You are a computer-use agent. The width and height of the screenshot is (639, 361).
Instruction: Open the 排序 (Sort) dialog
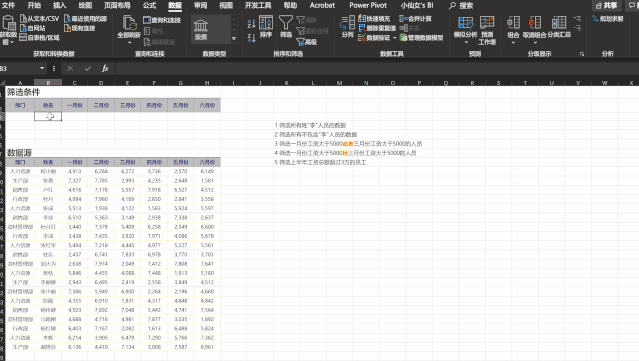[266, 27]
